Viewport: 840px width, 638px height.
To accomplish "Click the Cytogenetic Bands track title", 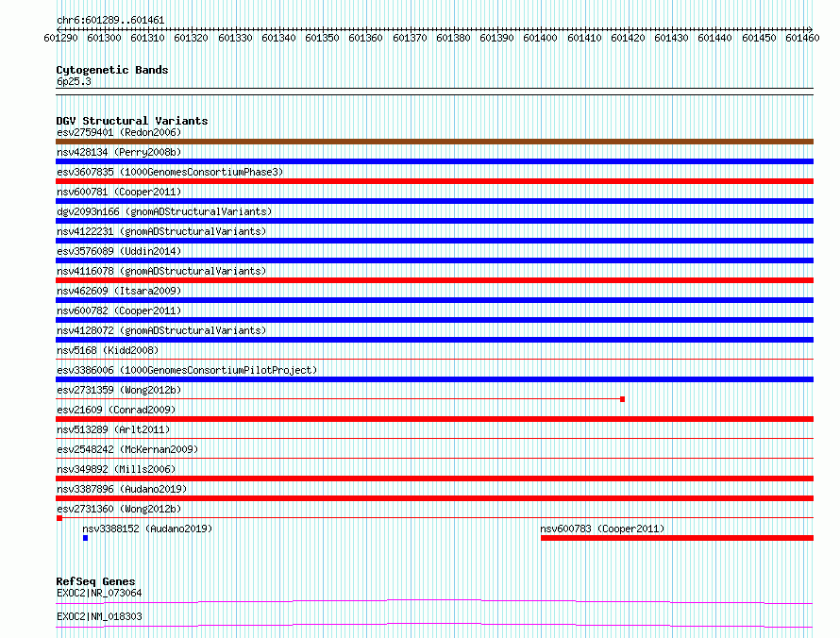I will coord(112,70).
